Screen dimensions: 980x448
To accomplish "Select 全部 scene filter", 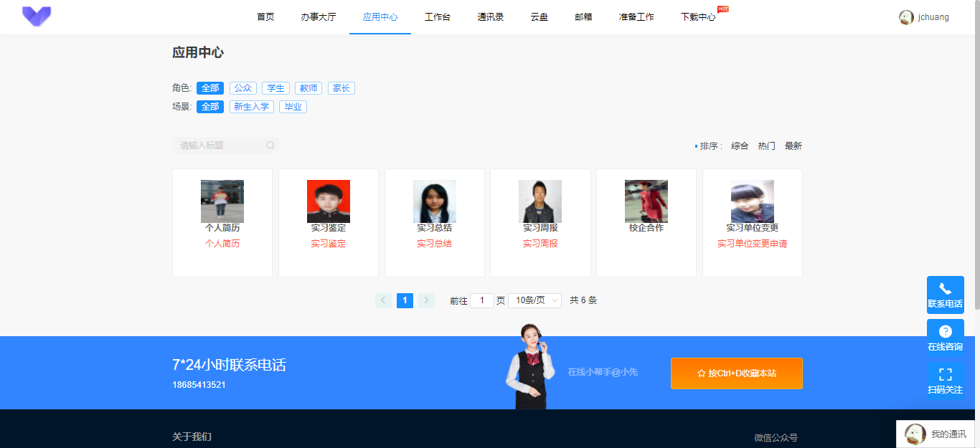I will (x=210, y=107).
